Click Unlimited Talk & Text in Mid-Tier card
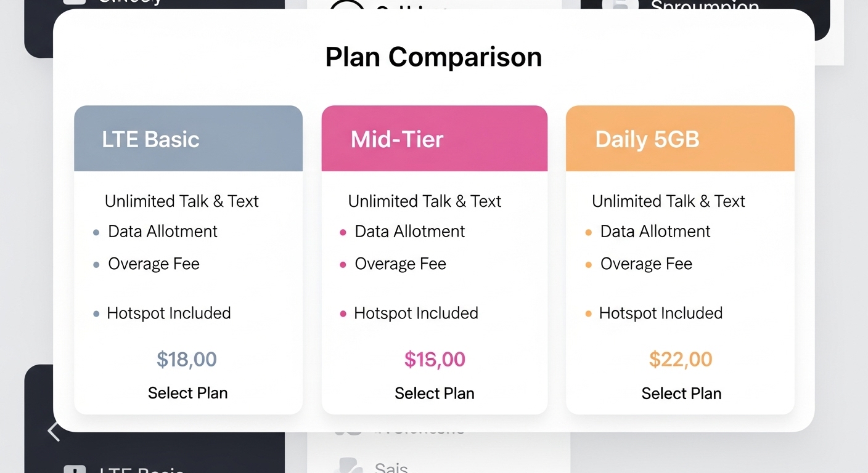Screen dimensions: 868x473 [x=425, y=201]
